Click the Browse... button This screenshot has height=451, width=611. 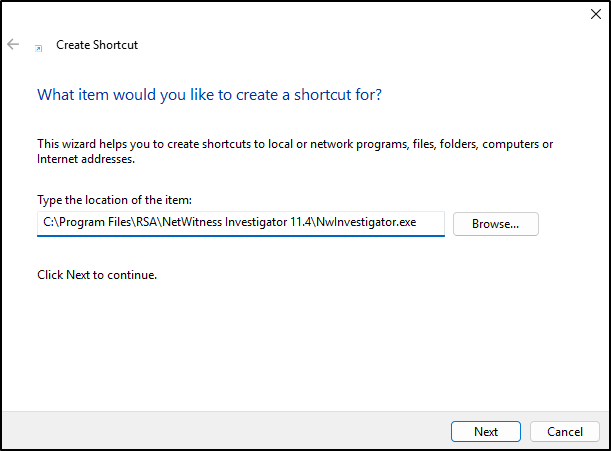[496, 224]
